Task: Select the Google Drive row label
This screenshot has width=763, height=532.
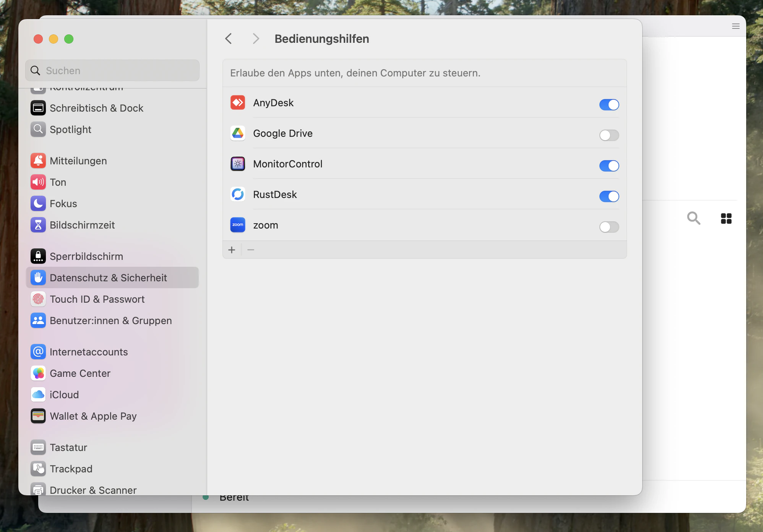Action: (283, 133)
